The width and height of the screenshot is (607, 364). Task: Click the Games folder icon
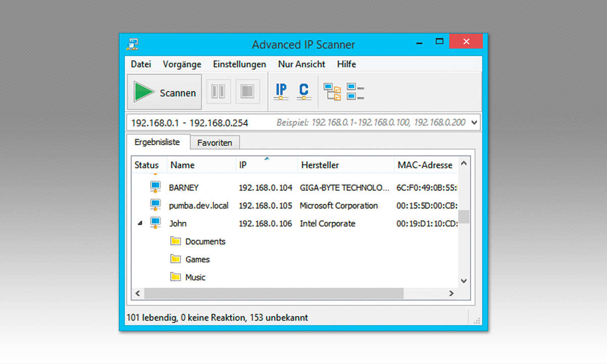(x=176, y=259)
